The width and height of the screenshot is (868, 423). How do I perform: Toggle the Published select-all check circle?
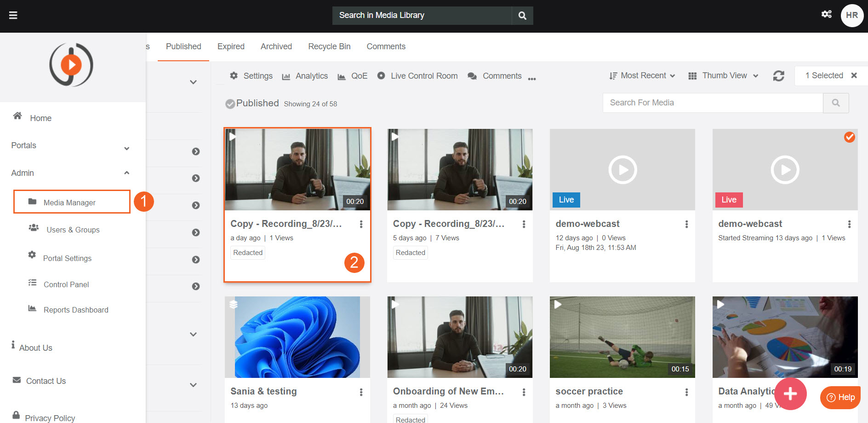230,104
